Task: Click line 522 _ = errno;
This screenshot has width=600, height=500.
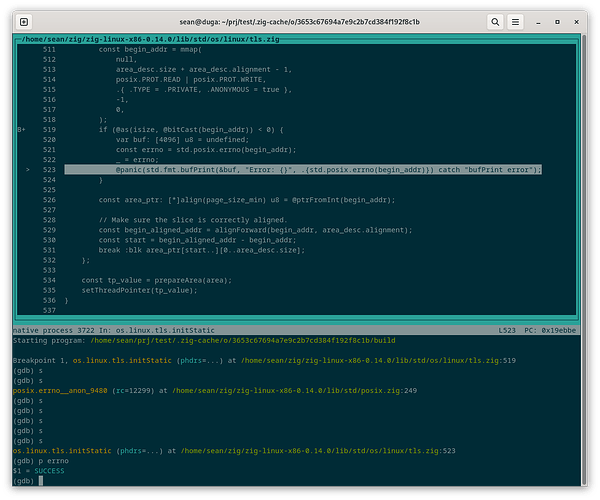Action: tap(137, 160)
